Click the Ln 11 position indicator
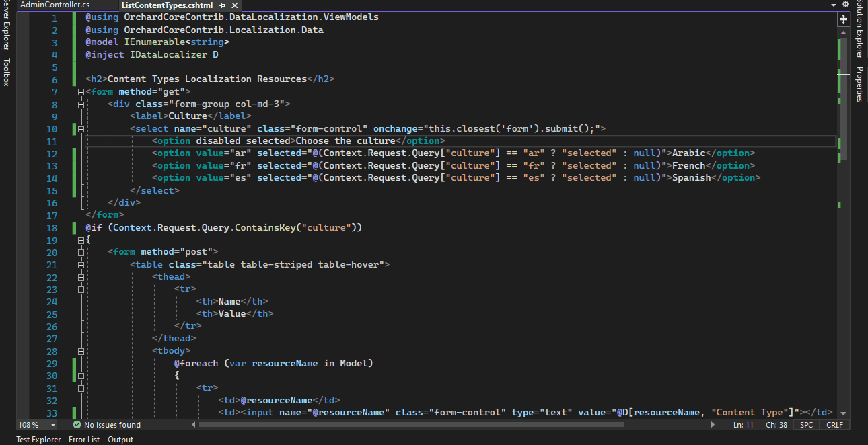The height and width of the screenshot is (445, 868). (745, 424)
